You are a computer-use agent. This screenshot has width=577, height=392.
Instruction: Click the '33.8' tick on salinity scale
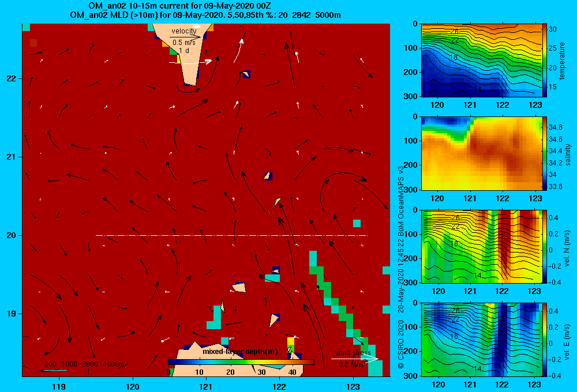[x=555, y=186]
